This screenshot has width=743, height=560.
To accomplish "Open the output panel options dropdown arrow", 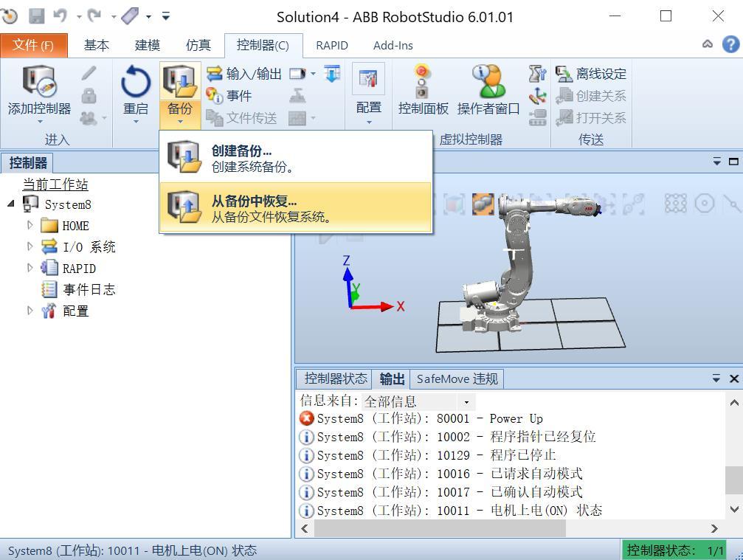I will 716,378.
